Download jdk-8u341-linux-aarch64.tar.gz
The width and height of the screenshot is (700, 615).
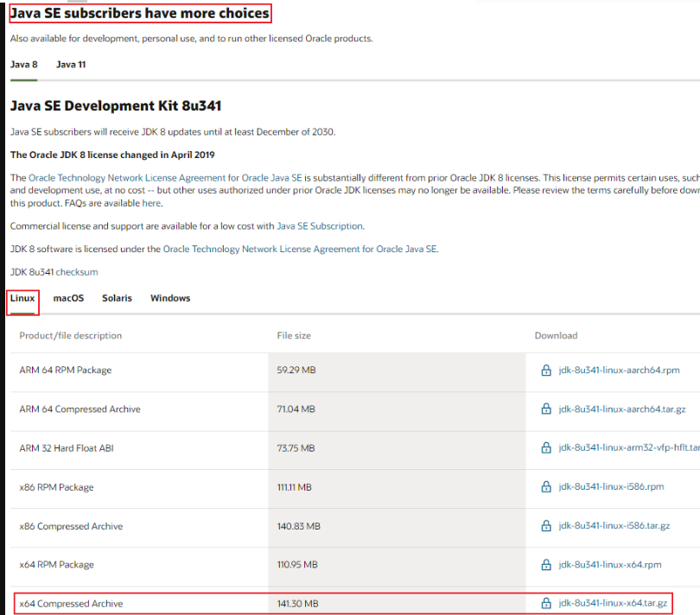click(622, 409)
